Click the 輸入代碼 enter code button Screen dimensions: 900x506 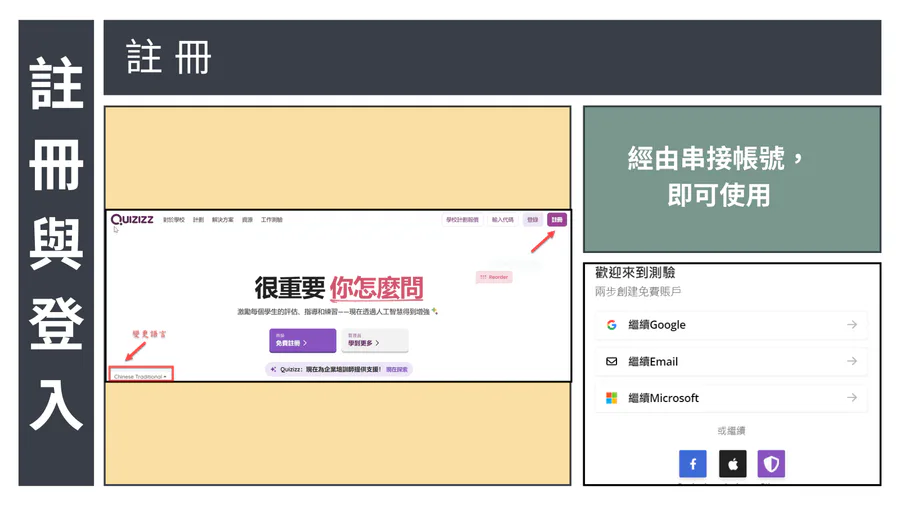tap(502, 220)
